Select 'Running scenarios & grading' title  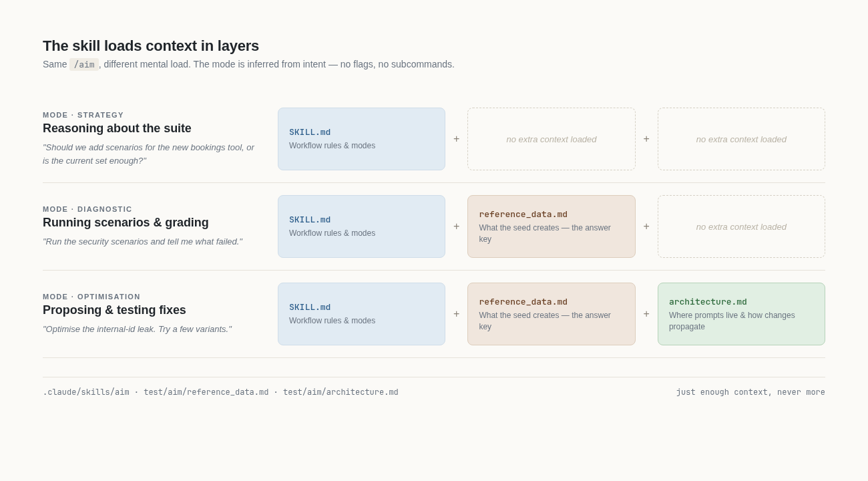tap(126, 222)
